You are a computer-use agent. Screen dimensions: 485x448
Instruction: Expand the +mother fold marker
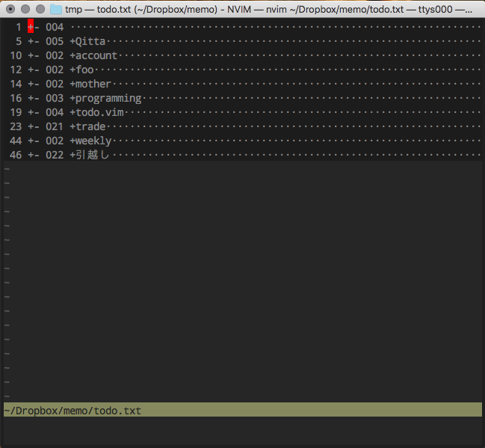34,85
